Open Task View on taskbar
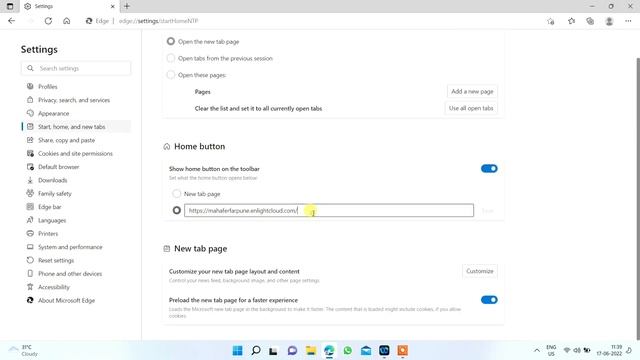 tap(273, 350)
